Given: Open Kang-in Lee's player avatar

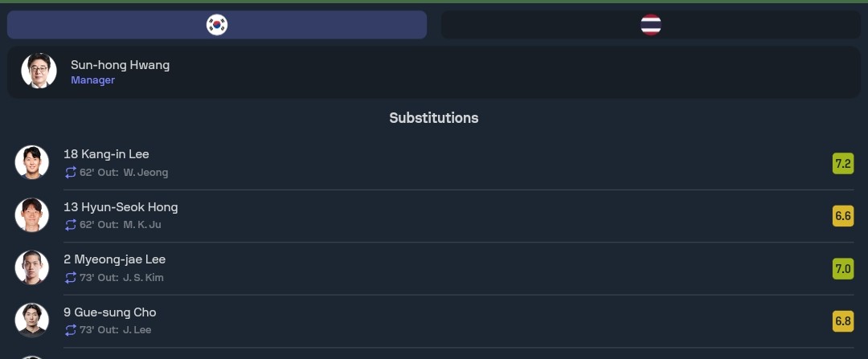Looking at the screenshot, I should click(32, 162).
